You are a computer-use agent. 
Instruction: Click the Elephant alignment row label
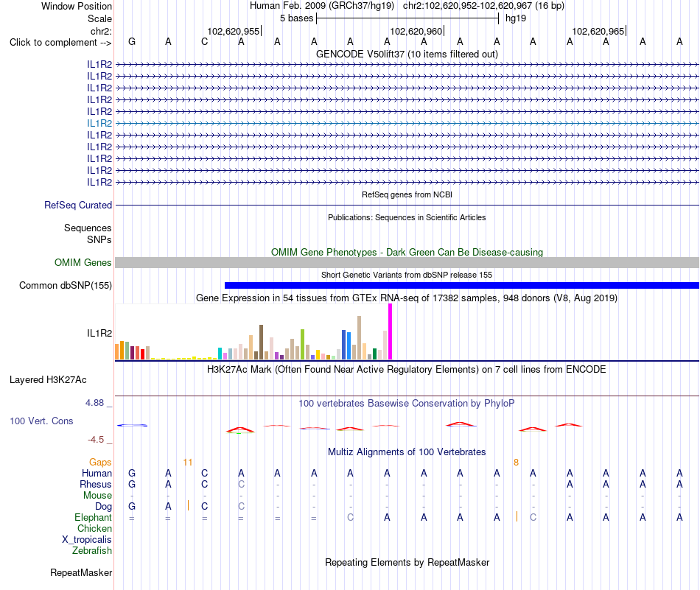point(93,517)
